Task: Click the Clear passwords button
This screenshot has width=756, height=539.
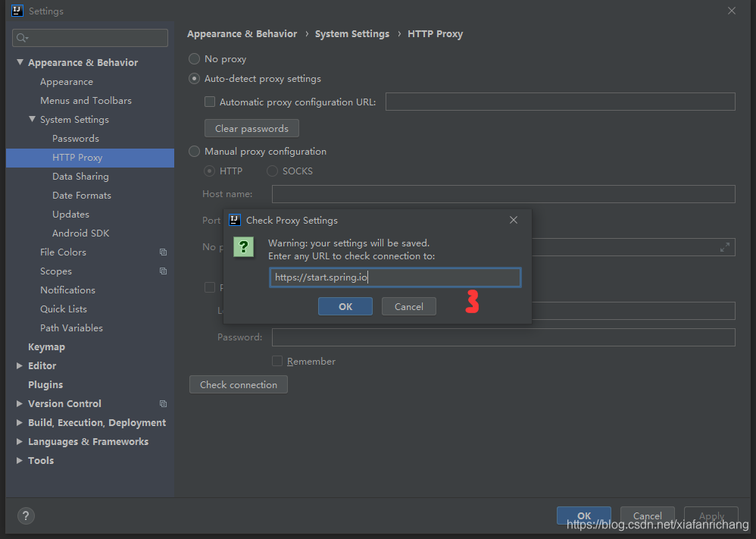Action: point(251,128)
